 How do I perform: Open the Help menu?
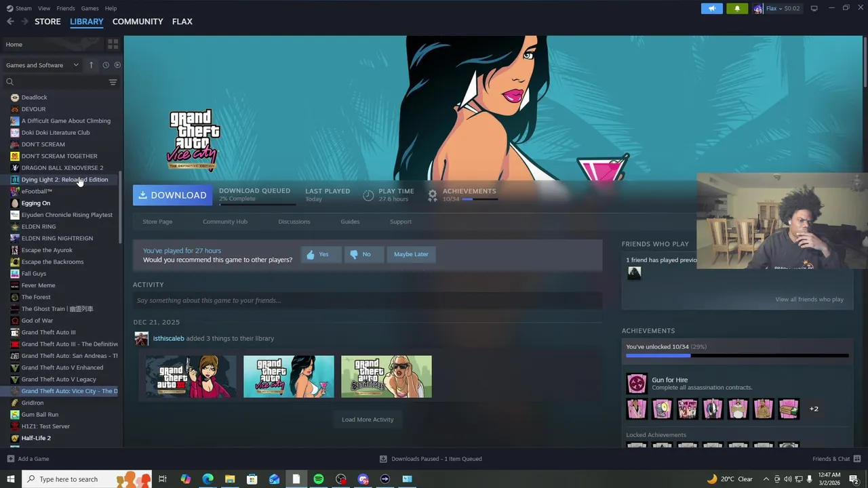tap(111, 8)
